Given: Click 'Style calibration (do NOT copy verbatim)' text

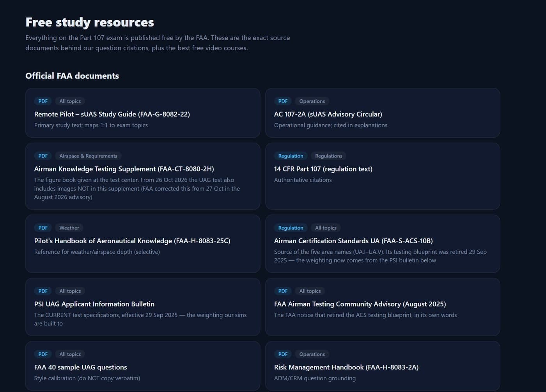Looking at the screenshot, I should pyautogui.click(x=87, y=378).
